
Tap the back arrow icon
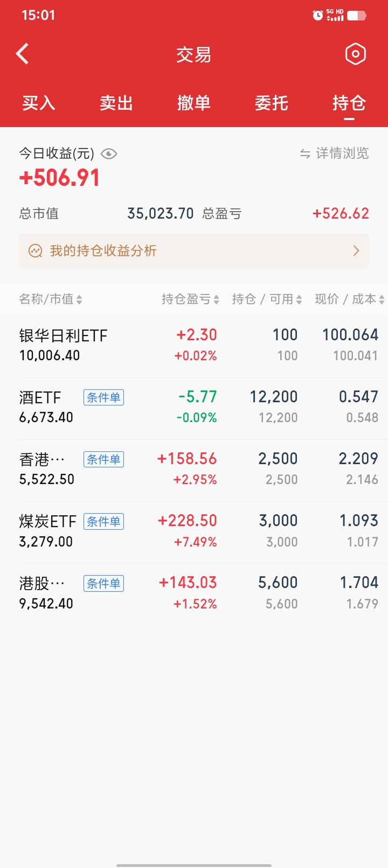pos(23,54)
